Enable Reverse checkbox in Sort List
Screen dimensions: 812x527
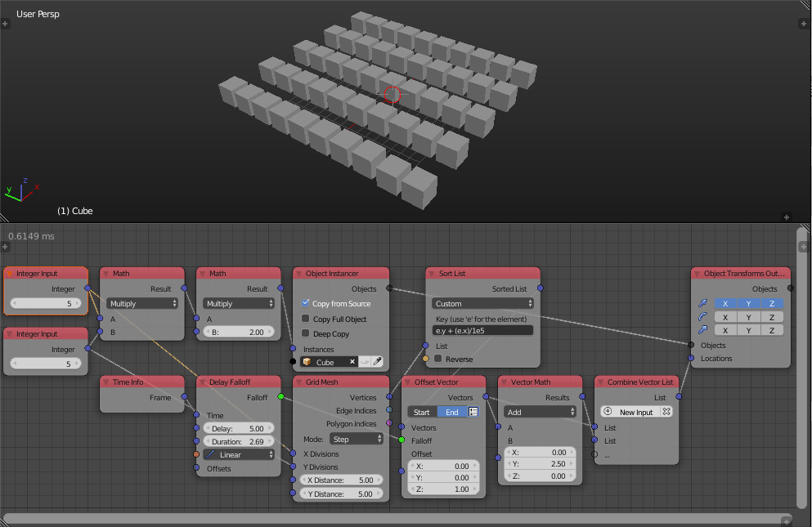click(x=438, y=358)
